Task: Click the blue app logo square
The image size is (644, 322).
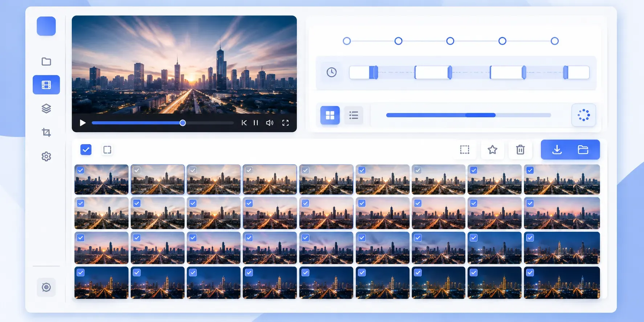Action: coord(46,26)
